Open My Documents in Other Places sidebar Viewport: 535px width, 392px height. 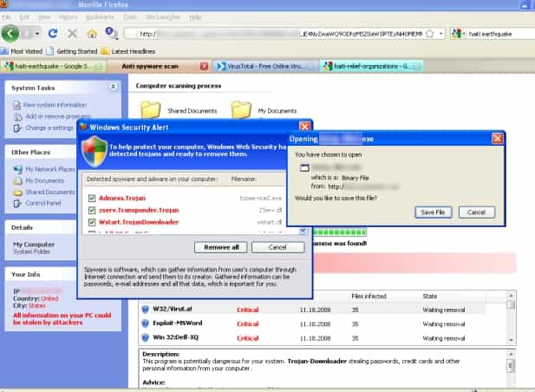(x=45, y=180)
